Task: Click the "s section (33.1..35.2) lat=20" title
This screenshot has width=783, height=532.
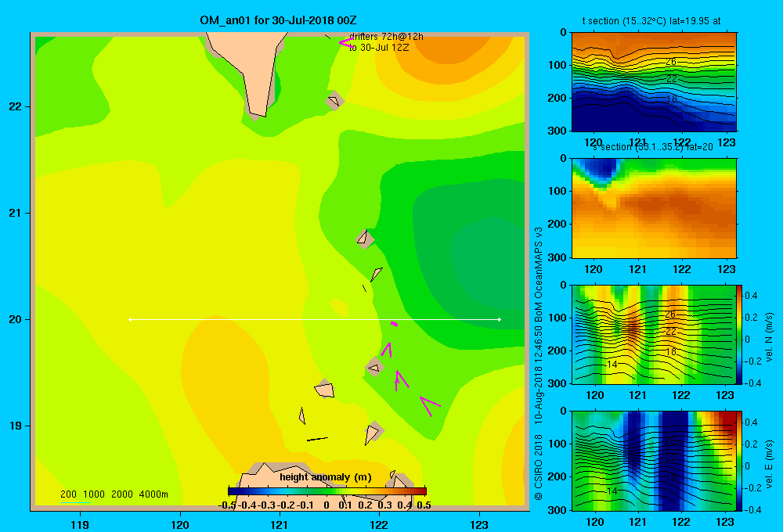Action: tap(653, 147)
